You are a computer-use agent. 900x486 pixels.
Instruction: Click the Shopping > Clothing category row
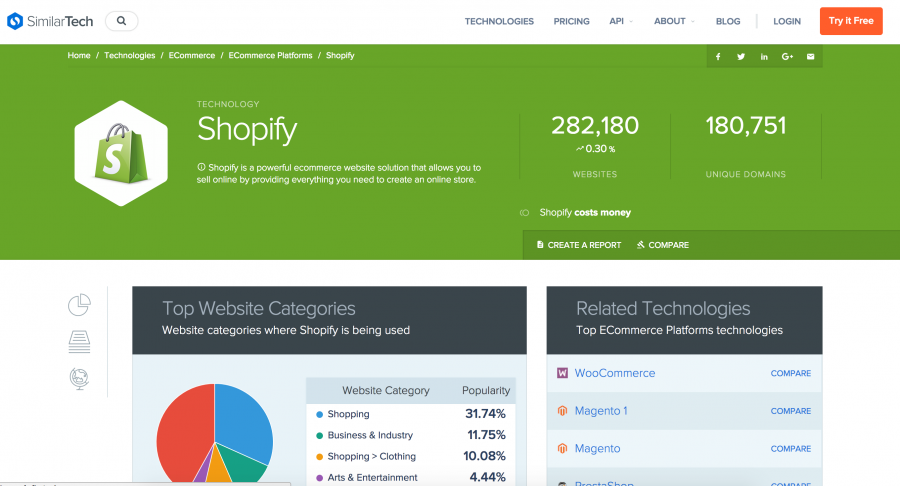coord(411,456)
